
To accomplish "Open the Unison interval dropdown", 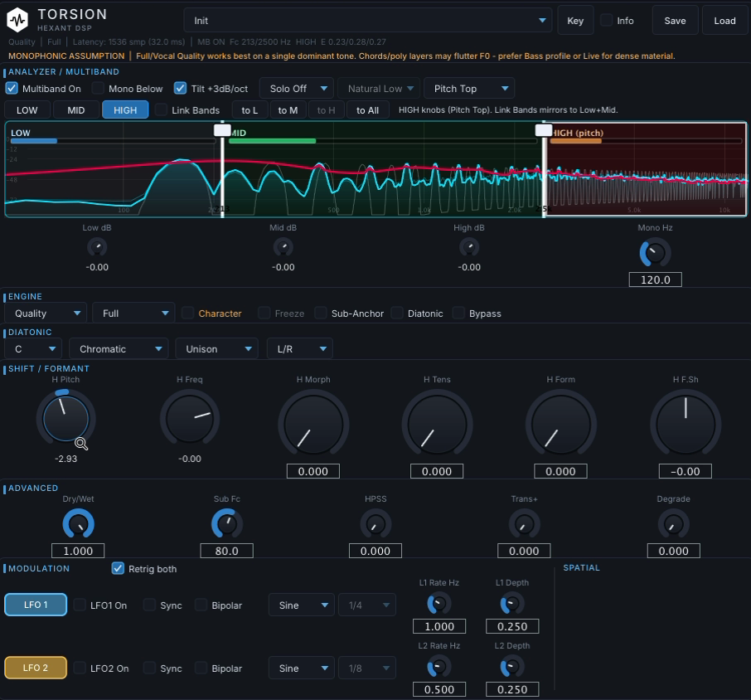I will coord(217,349).
